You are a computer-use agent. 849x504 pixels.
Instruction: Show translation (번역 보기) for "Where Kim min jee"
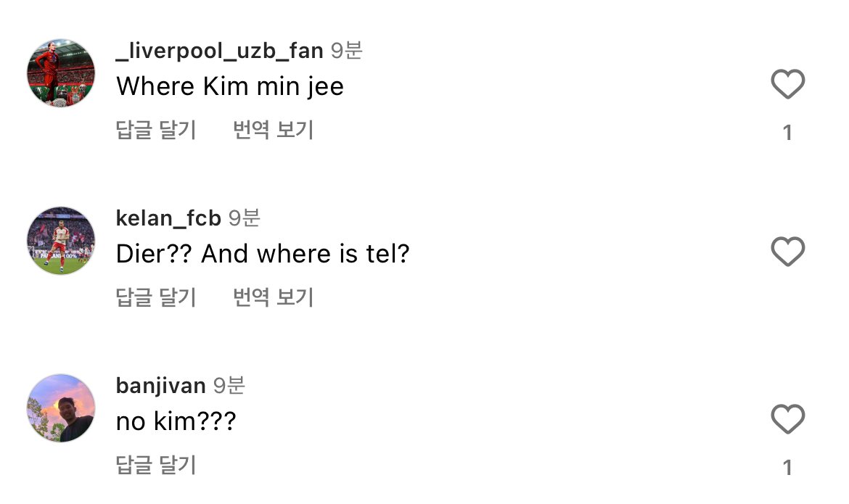[273, 131]
